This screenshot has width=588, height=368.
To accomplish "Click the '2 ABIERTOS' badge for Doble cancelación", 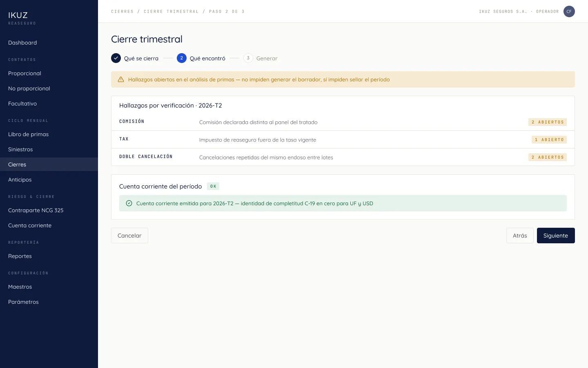I will pyautogui.click(x=548, y=157).
